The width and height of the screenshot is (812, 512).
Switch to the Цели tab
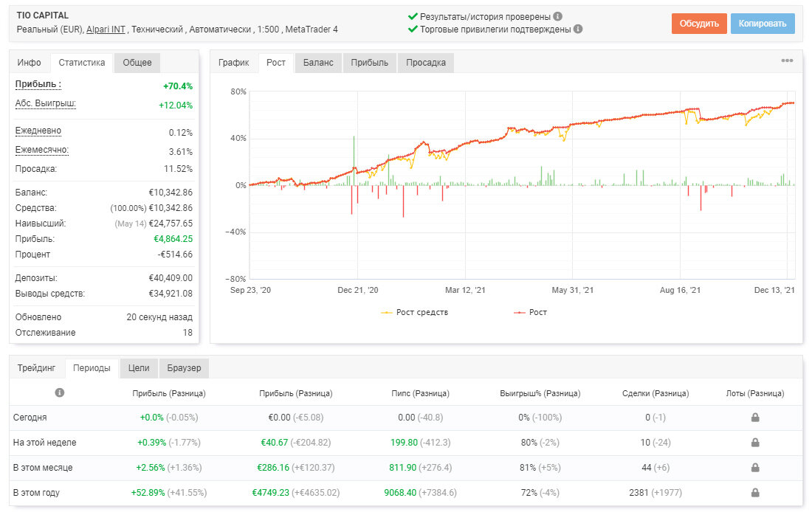point(139,368)
